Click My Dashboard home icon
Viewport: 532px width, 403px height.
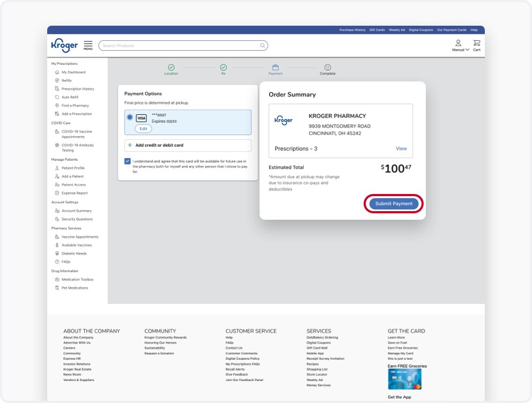click(x=57, y=72)
